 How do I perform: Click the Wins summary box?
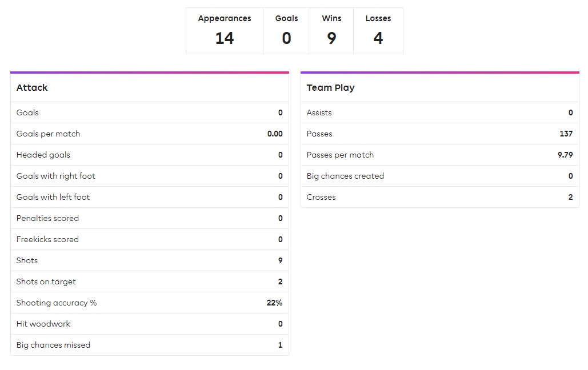(x=331, y=31)
